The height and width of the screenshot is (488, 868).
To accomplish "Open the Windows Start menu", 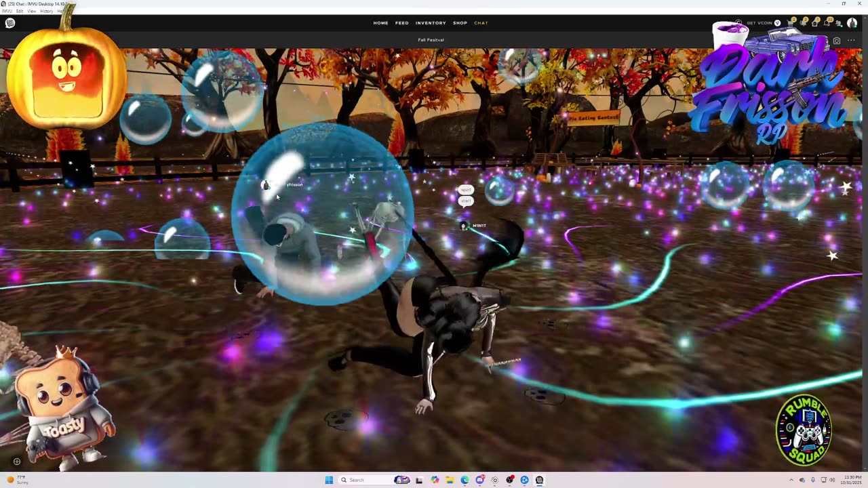I will click(x=329, y=480).
